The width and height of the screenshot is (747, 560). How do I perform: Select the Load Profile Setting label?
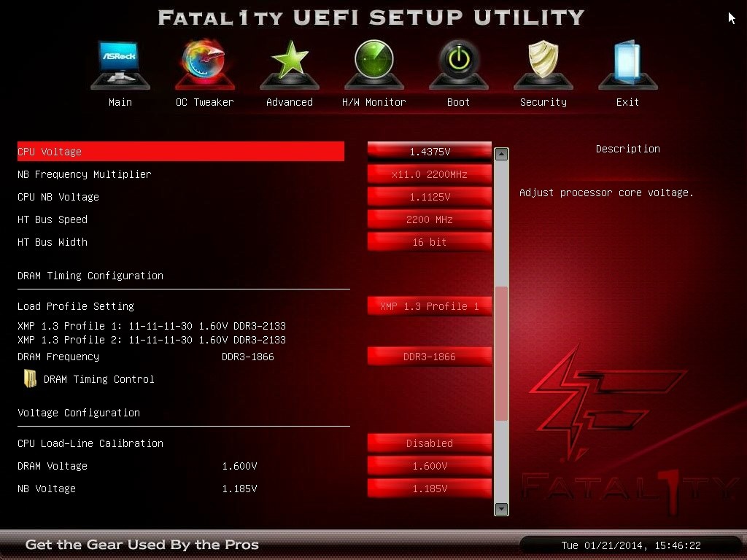pos(76,306)
